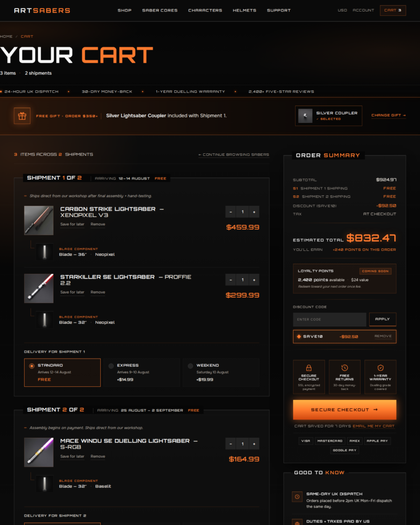The width and height of the screenshot is (420, 525).
Task: Remove Carbon Strike Lightsaber from cart
Action: (x=98, y=224)
